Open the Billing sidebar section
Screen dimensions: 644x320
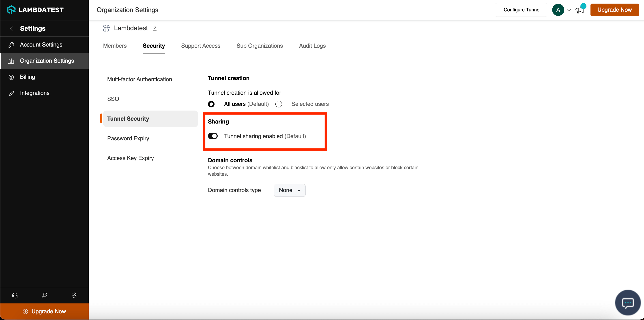click(28, 77)
